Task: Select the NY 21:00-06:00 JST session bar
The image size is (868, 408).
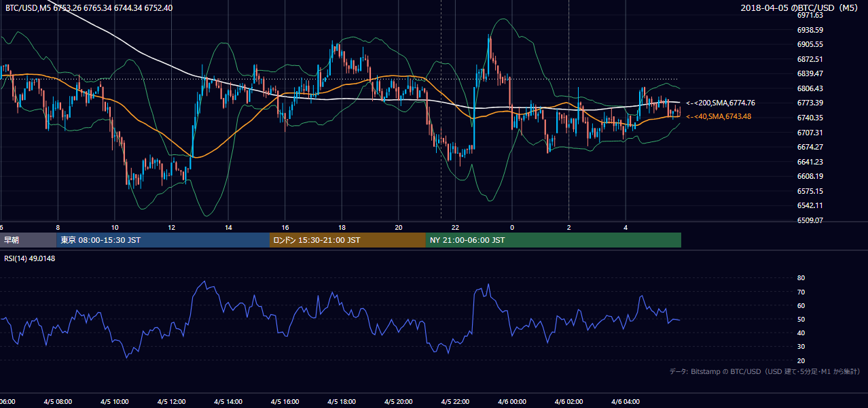Action: (554, 240)
